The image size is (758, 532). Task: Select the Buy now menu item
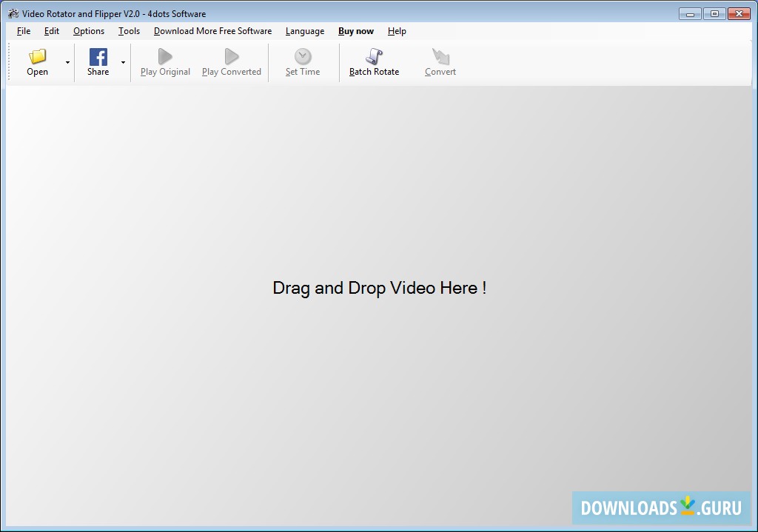click(356, 31)
